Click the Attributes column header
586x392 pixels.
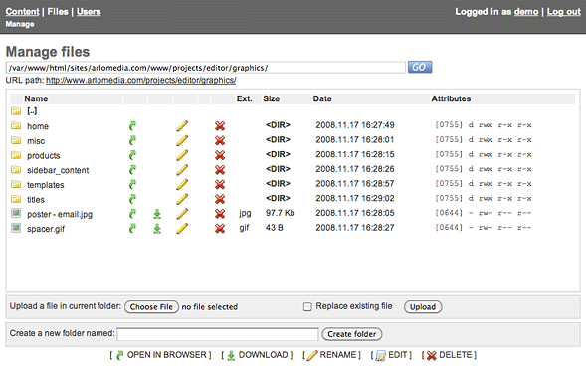(x=451, y=98)
